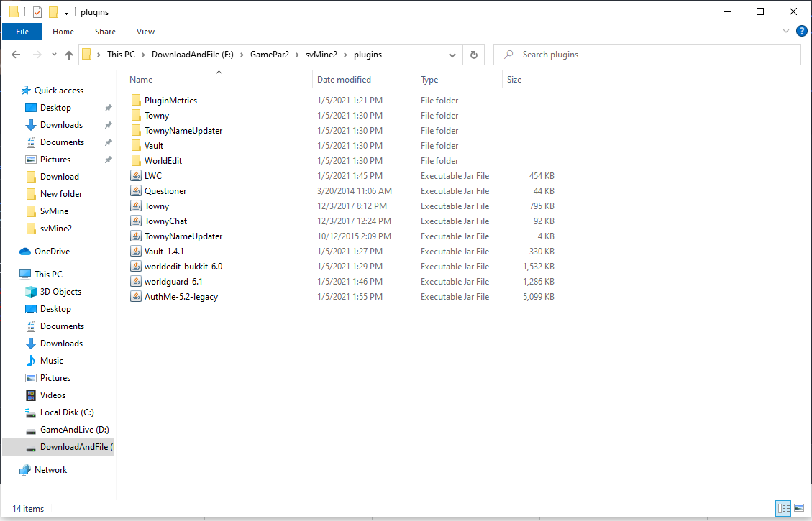Open the File menu tab
The height and width of the screenshot is (521, 812).
pyautogui.click(x=22, y=32)
